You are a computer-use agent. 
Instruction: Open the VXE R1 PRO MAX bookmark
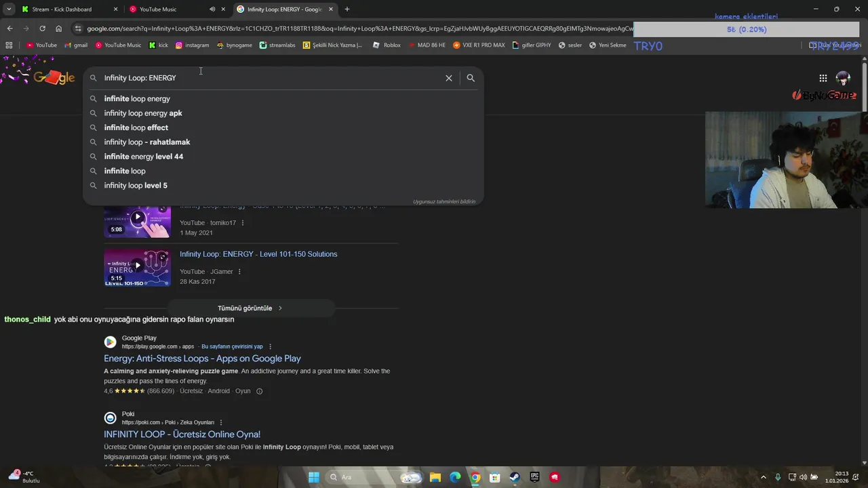[479, 45]
